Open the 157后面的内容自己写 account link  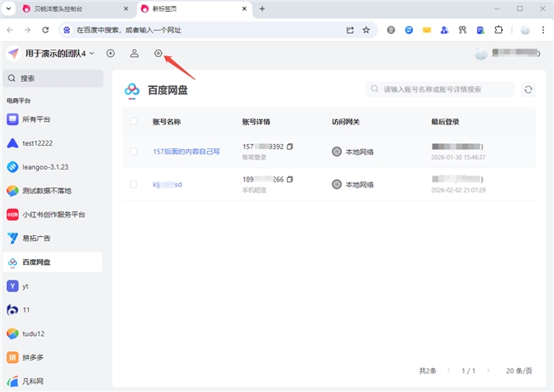tap(186, 152)
